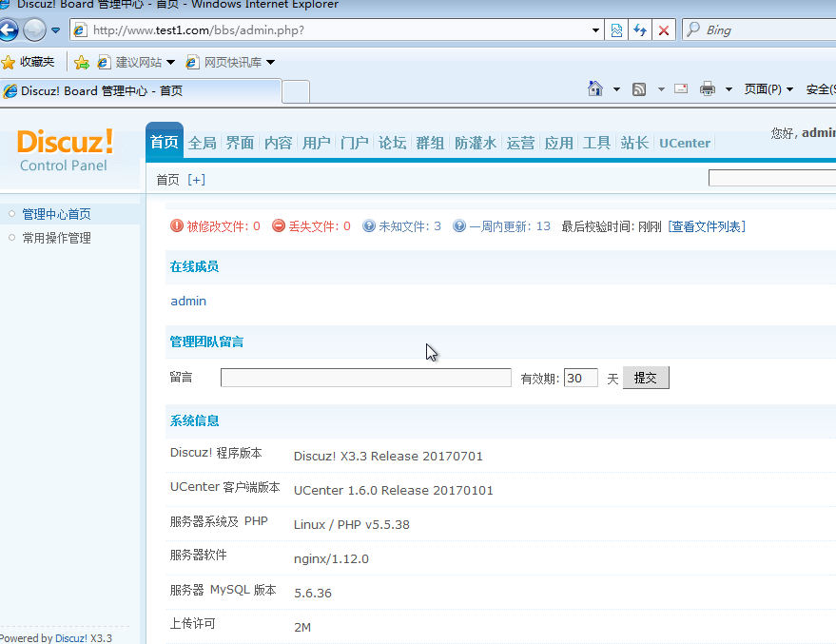The width and height of the screenshot is (836, 644).
Task: Click the 一周内更新 question mark icon
Action: pos(459,226)
